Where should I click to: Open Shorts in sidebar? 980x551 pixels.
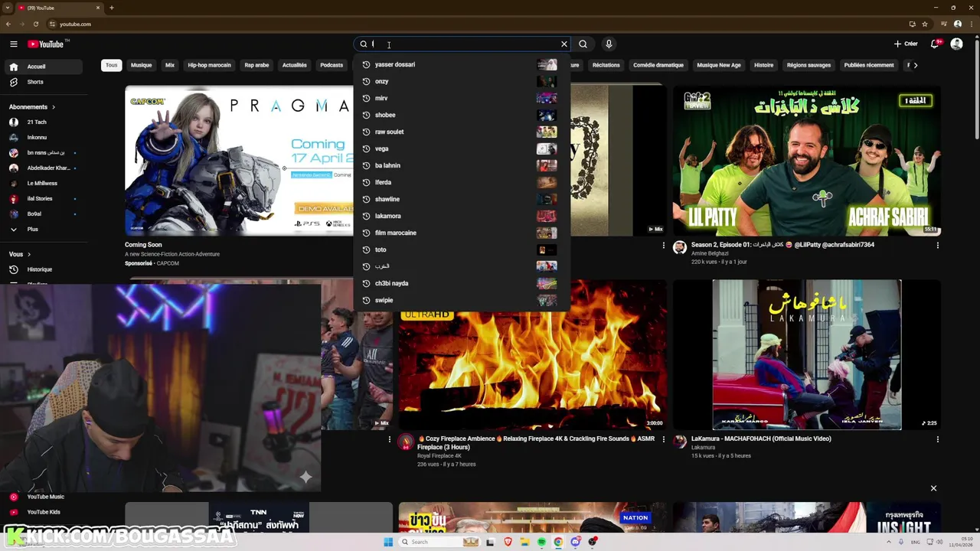click(x=42, y=82)
